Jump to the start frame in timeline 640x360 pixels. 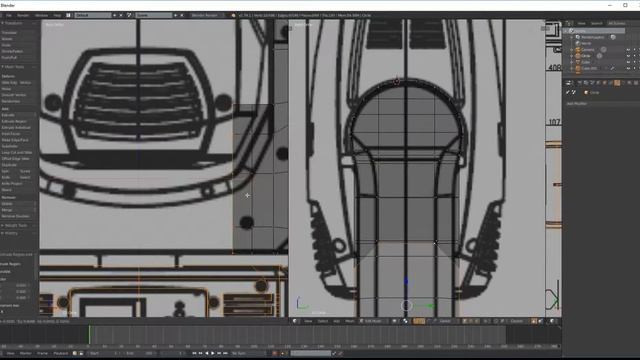pyautogui.click(x=194, y=353)
